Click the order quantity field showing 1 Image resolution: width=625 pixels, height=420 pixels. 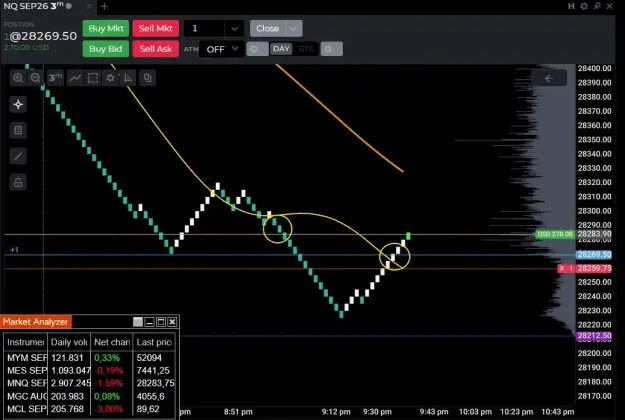pos(205,29)
